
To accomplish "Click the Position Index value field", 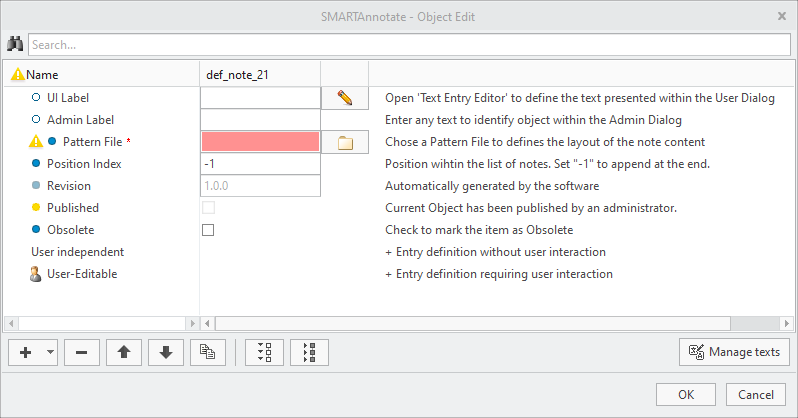I will (261, 164).
